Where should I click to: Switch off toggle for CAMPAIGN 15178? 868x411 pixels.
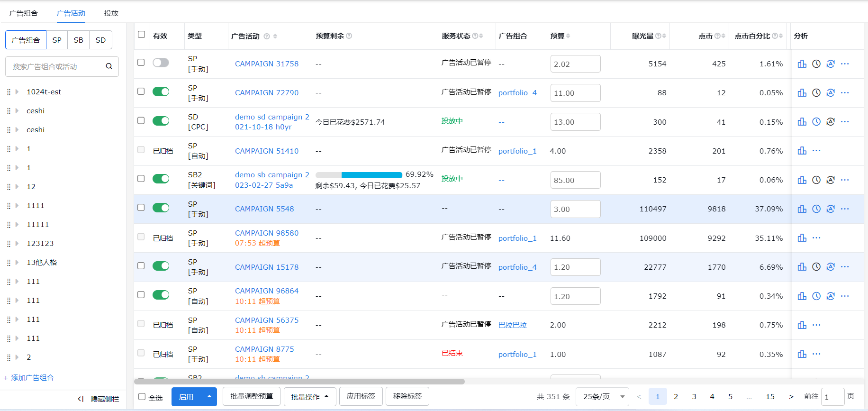(161, 266)
